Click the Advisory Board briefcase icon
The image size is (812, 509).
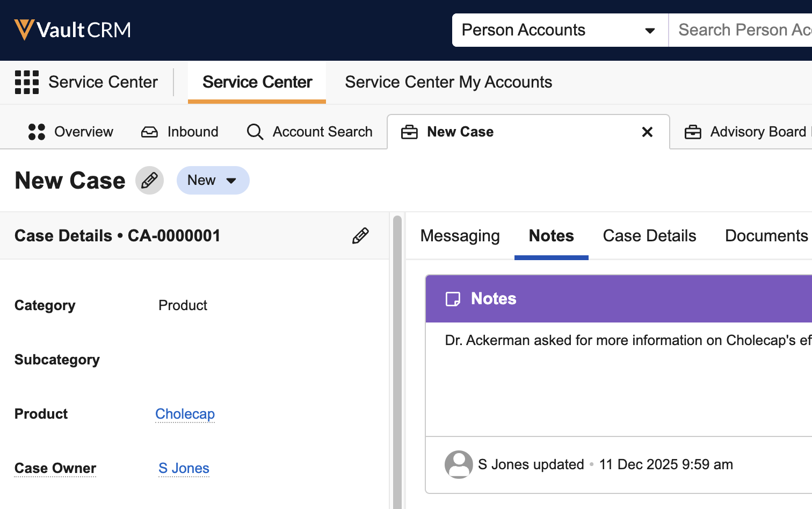tap(693, 132)
